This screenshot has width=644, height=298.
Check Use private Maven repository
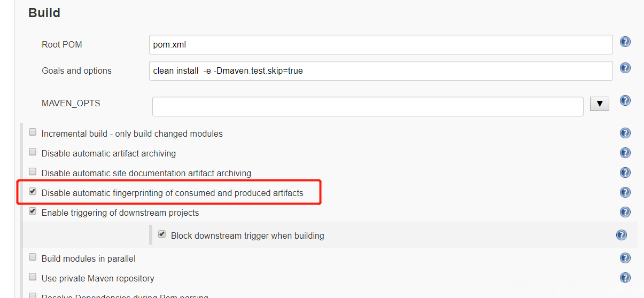(x=33, y=277)
